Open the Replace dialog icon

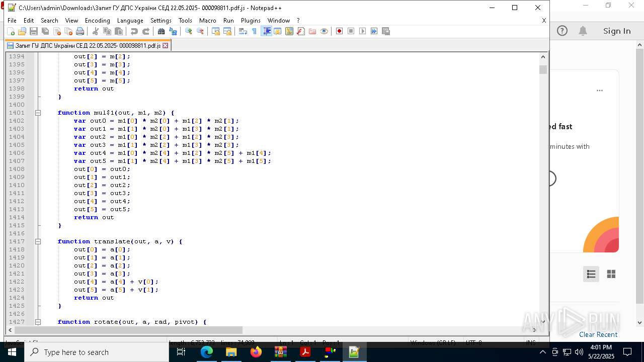173,31
